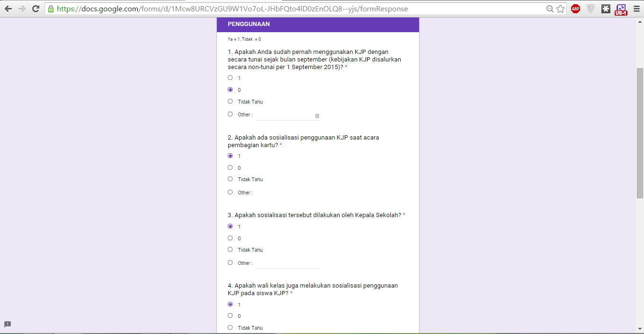Click the vertical scrollbar thumb
This screenshot has width=644, height=334.
(x=640, y=133)
